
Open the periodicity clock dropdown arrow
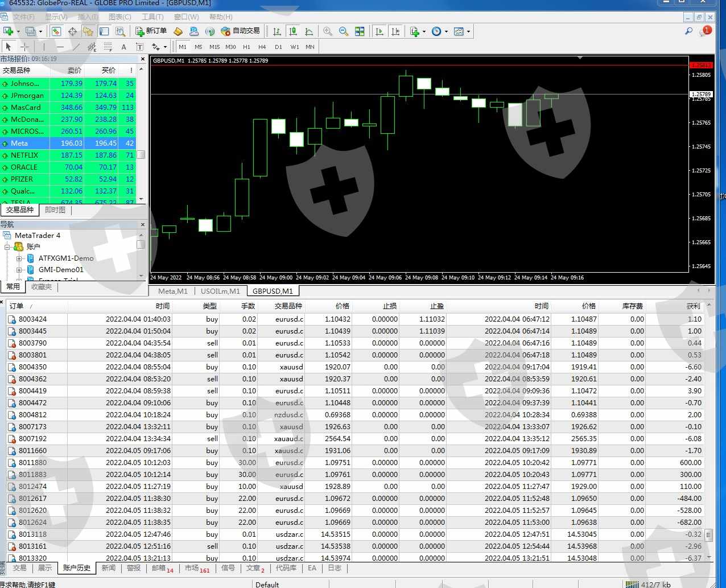point(446,32)
